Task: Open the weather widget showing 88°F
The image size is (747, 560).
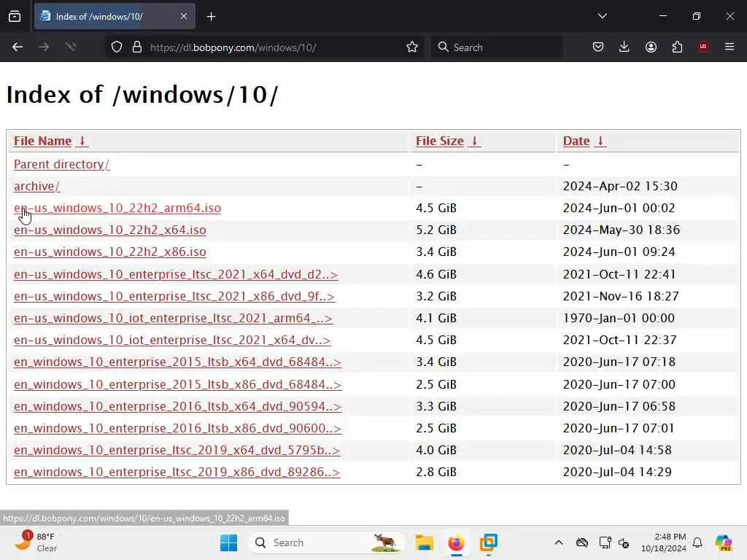Action: coord(36,542)
